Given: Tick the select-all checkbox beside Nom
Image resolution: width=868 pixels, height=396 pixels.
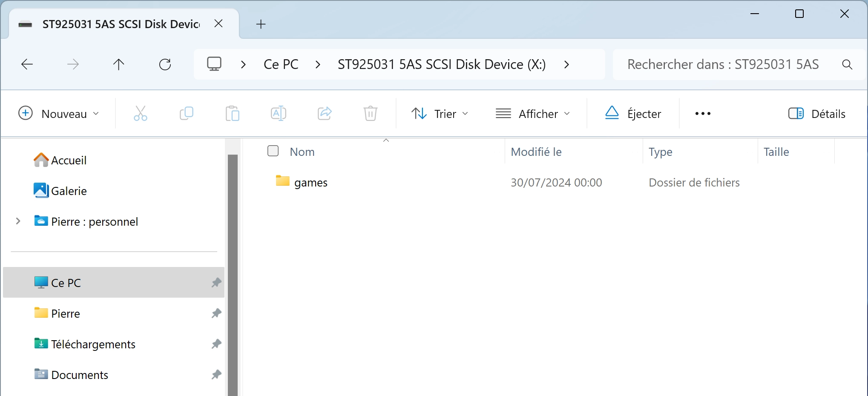Looking at the screenshot, I should click(273, 151).
